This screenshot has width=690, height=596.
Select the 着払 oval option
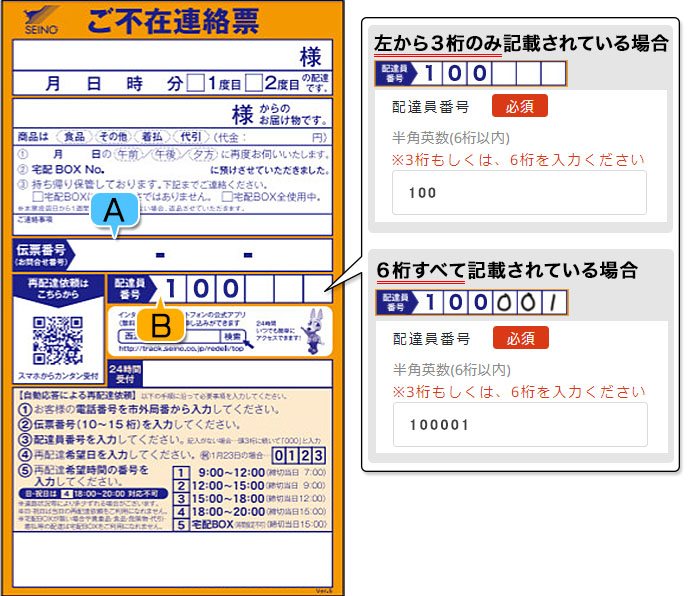pyautogui.click(x=152, y=137)
